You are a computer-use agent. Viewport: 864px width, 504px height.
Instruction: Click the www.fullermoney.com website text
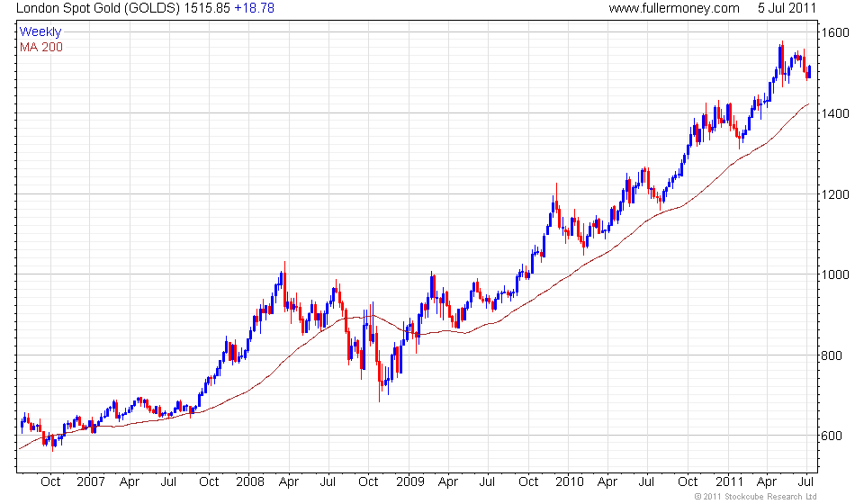click(x=674, y=8)
